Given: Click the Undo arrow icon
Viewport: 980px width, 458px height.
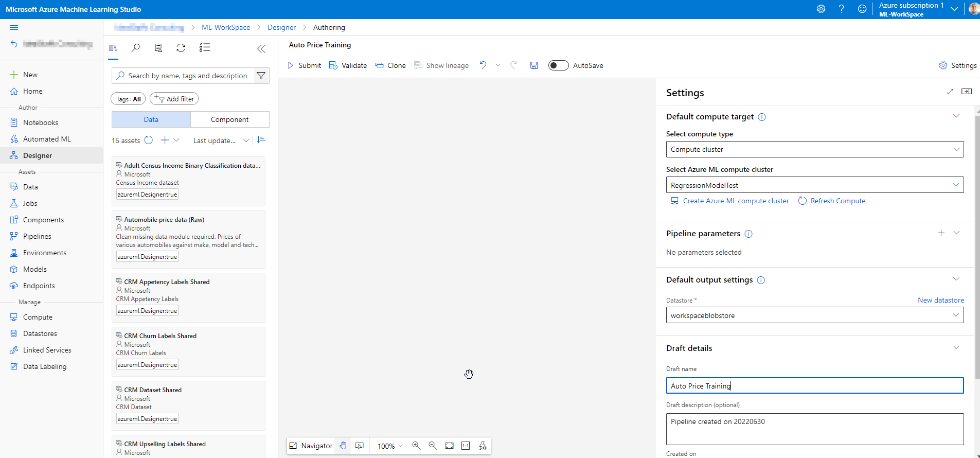Looking at the screenshot, I should 483,65.
